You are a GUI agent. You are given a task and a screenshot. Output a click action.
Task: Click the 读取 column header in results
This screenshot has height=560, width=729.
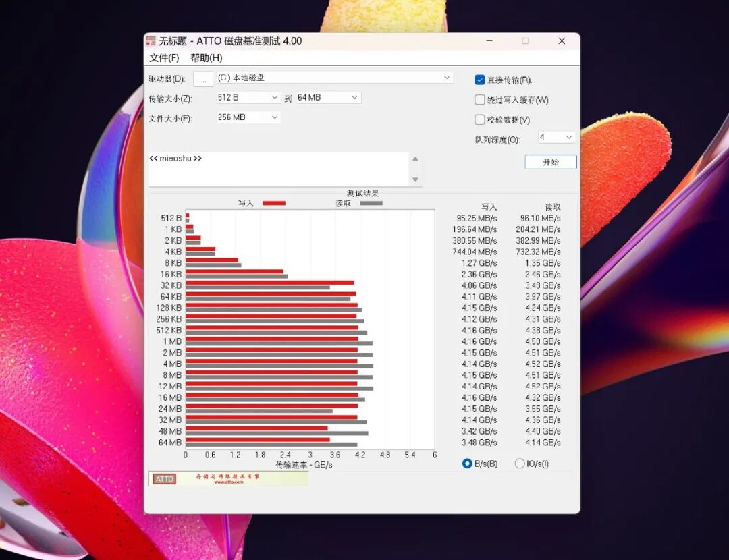(553, 207)
